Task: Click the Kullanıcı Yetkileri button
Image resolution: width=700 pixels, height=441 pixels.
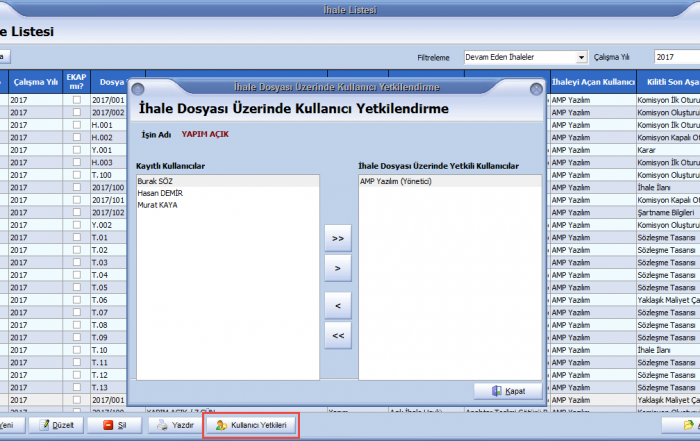Action: coord(251,426)
